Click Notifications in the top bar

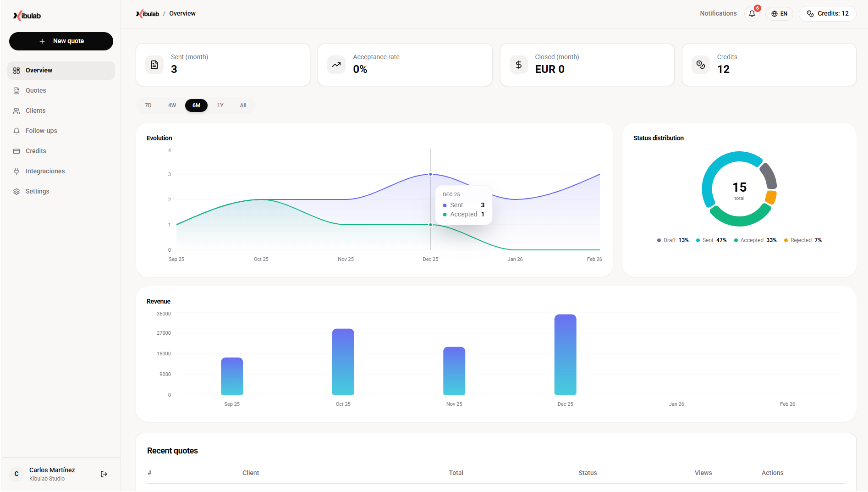point(718,13)
